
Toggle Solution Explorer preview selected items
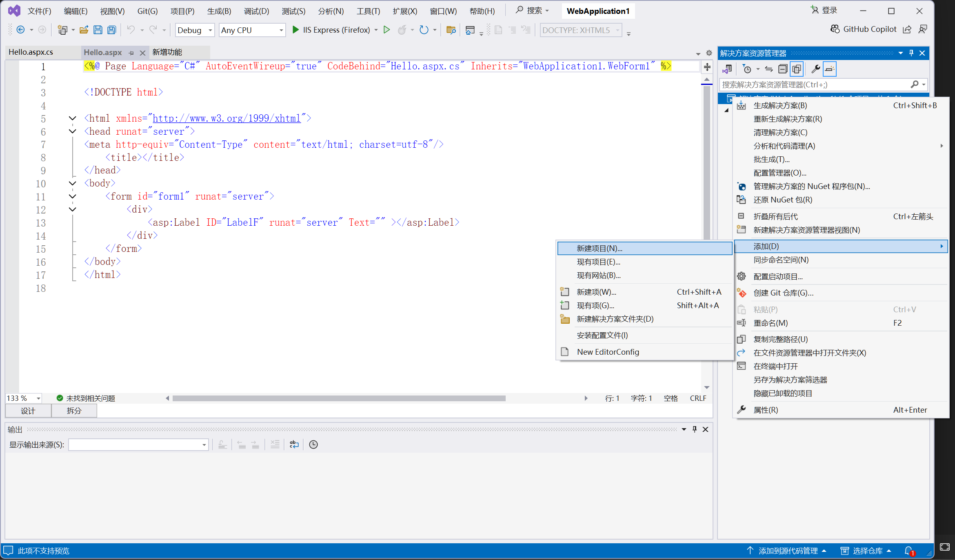[x=830, y=69]
